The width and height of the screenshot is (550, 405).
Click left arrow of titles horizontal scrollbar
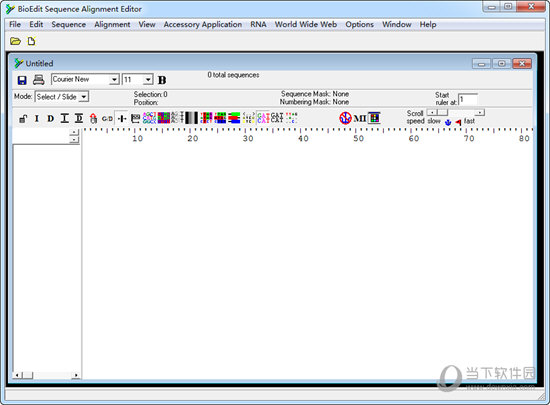click(17, 375)
